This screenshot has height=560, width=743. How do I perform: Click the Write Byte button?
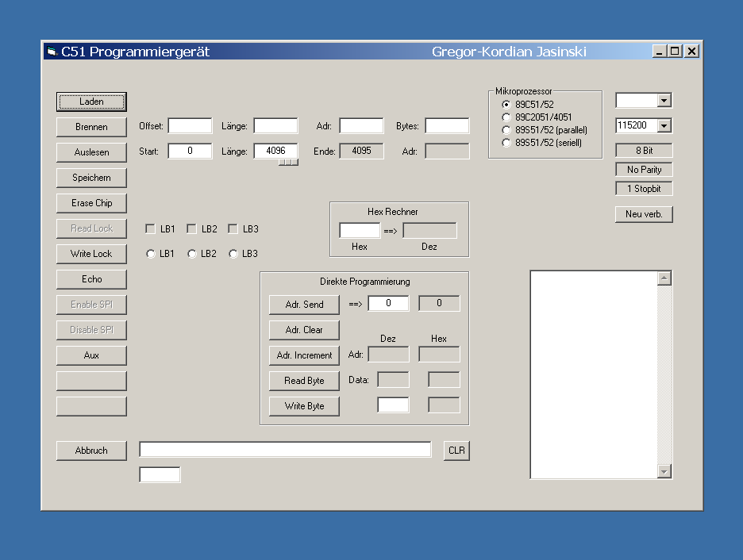[304, 406]
